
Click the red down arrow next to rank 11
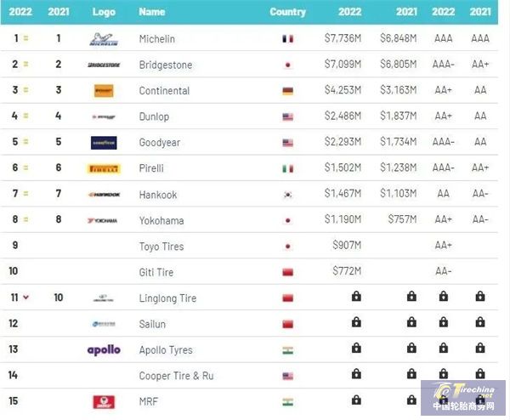tap(26, 297)
